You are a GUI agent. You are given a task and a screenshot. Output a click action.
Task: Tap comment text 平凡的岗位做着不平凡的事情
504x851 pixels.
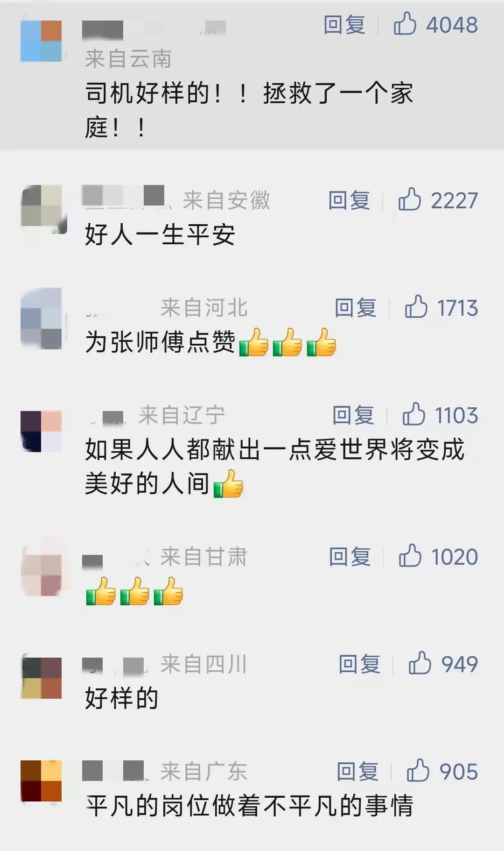[249, 806]
